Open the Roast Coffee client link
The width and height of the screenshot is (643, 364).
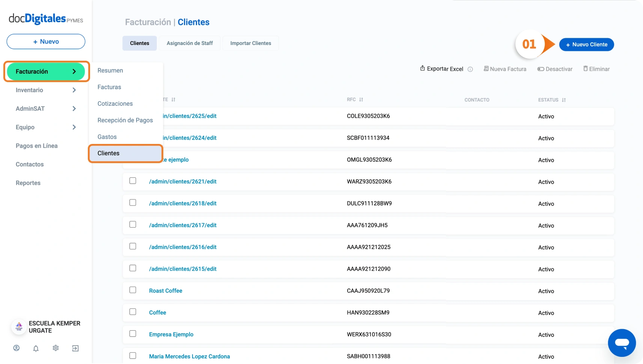point(166,291)
